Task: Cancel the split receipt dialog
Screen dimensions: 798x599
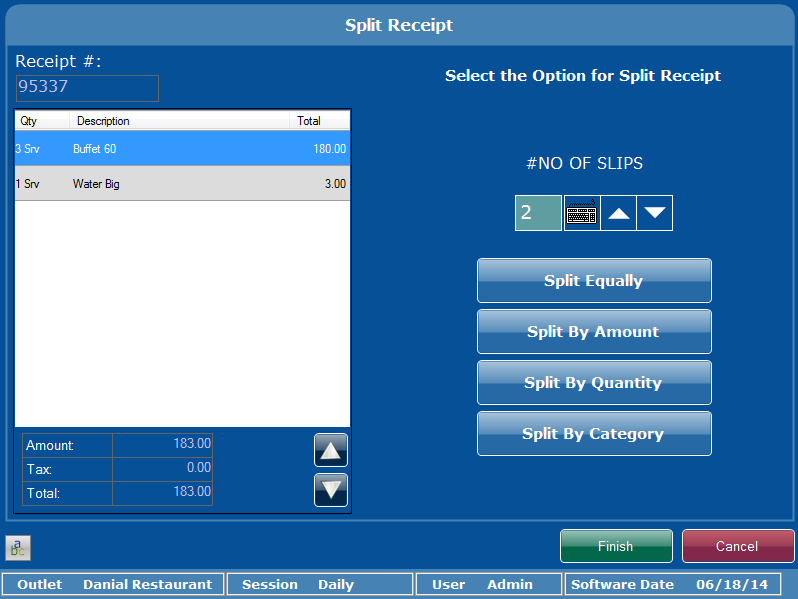Action: click(x=737, y=547)
